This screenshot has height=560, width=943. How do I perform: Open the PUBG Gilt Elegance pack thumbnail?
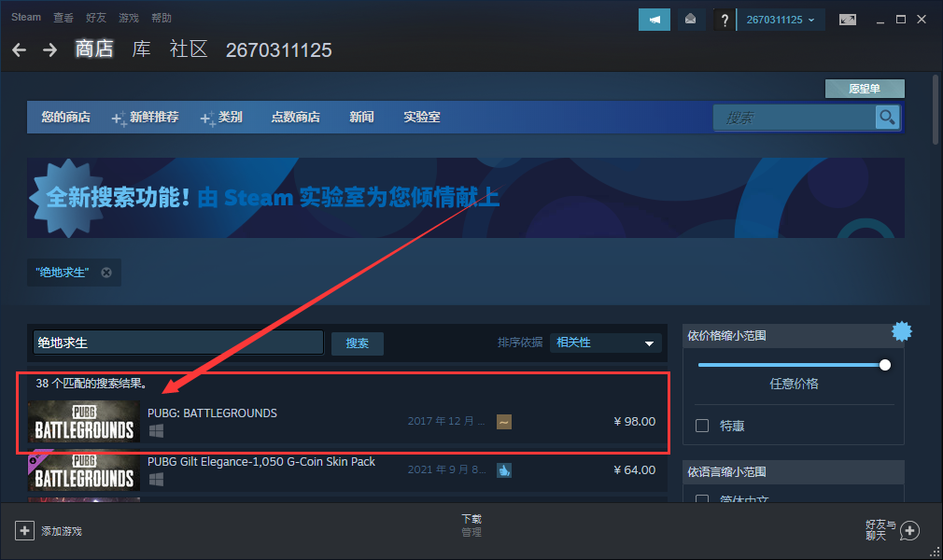pyautogui.click(x=84, y=470)
